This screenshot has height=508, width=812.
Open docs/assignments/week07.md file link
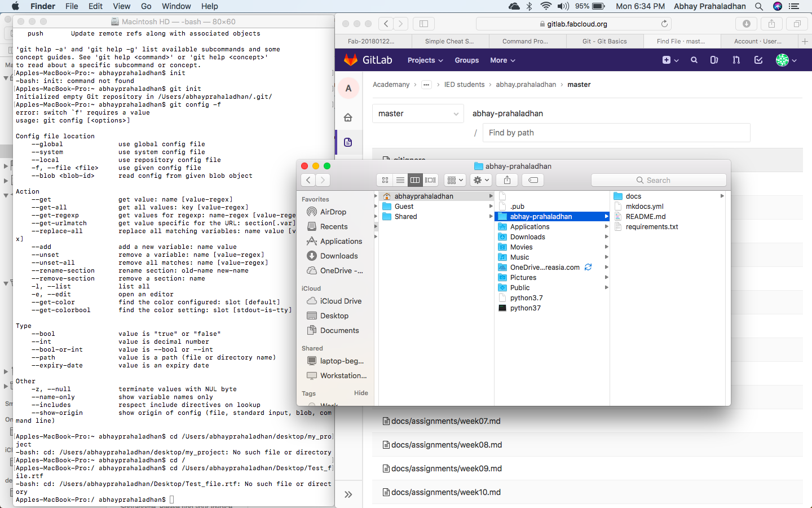(445, 421)
